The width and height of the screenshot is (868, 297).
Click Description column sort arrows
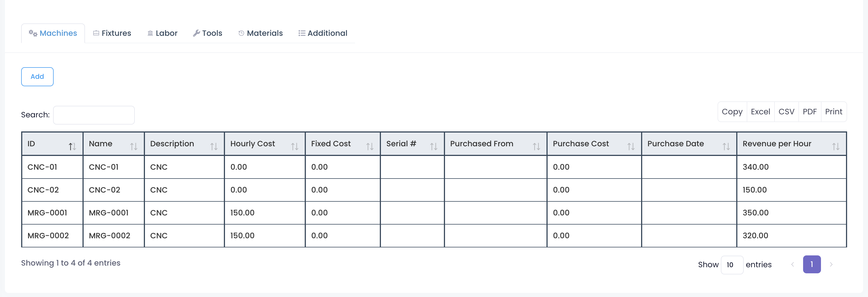click(x=214, y=147)
